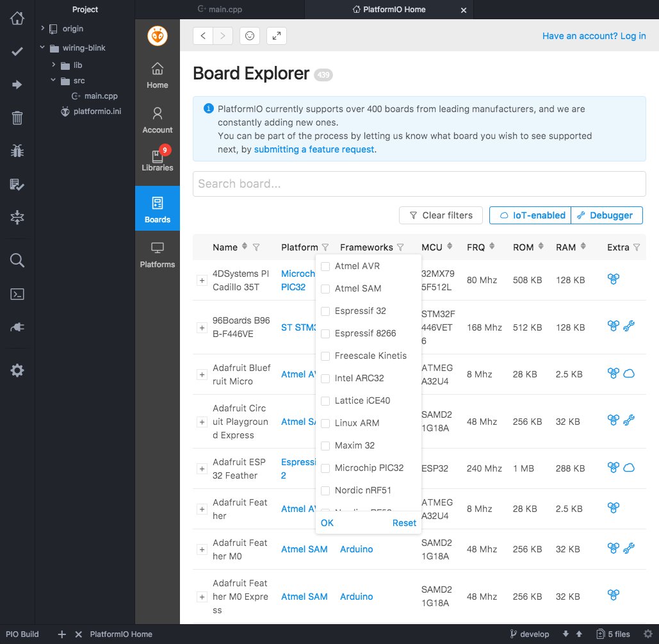Image resolution: width=659 pixels, height=644 pixels.
Task: Check the Atmel SAM platform filter
Action: (x=325, y=288)
